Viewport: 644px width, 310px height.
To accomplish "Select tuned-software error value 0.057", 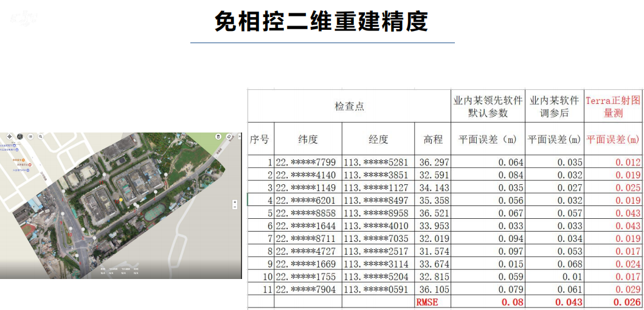I will coord(555,213).
